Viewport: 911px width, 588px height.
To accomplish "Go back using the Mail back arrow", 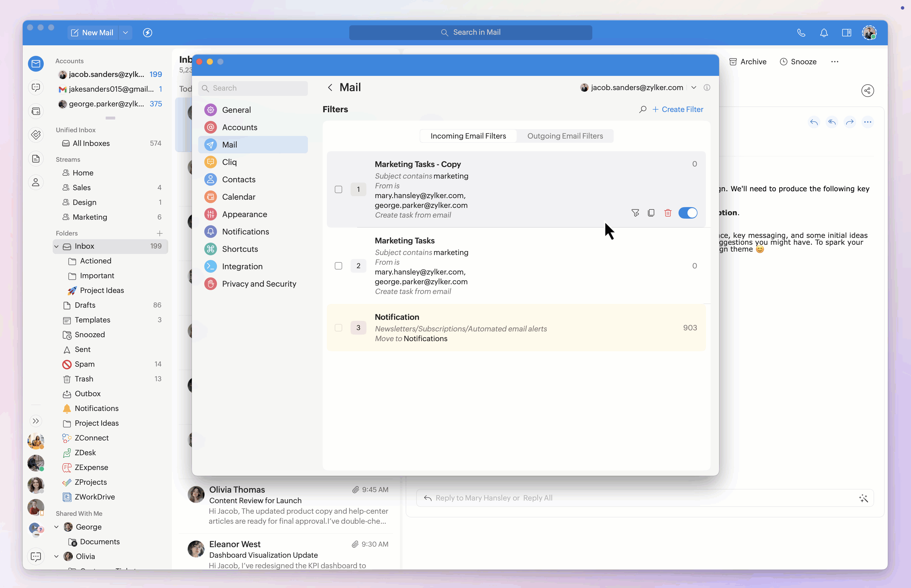I will [330, 87].
